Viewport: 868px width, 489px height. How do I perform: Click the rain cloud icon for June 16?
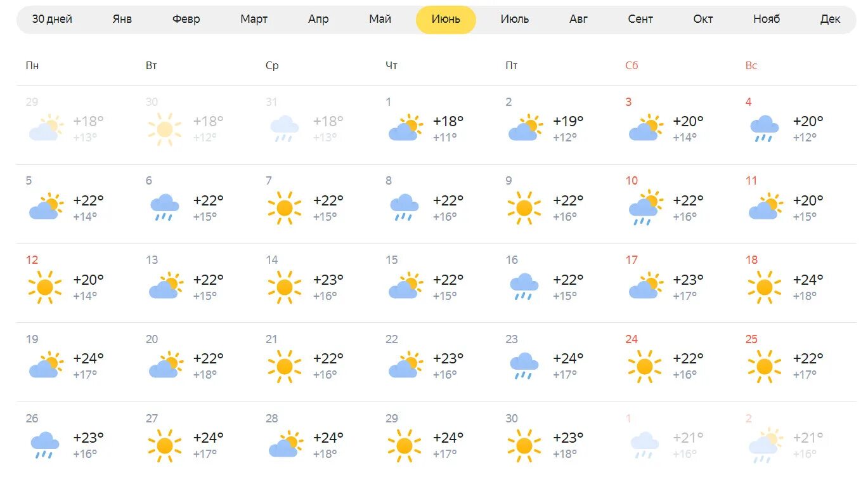pyautogui.click(x=524, y=287)
